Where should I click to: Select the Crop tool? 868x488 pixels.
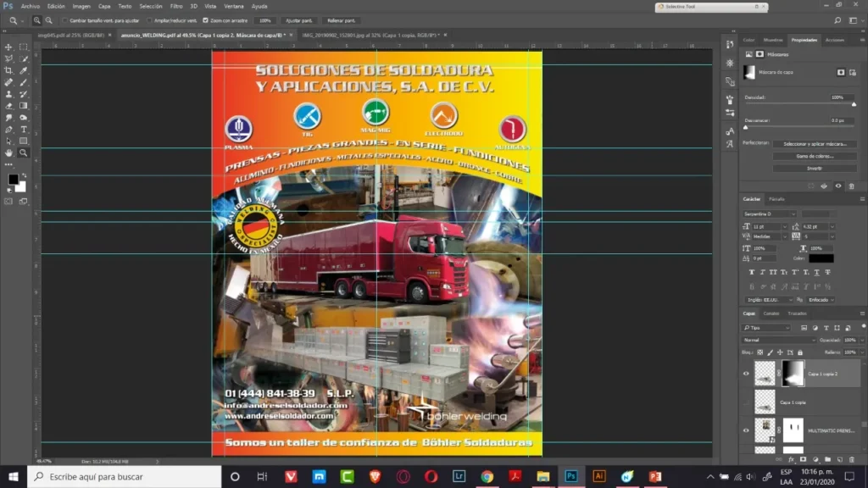8,70
